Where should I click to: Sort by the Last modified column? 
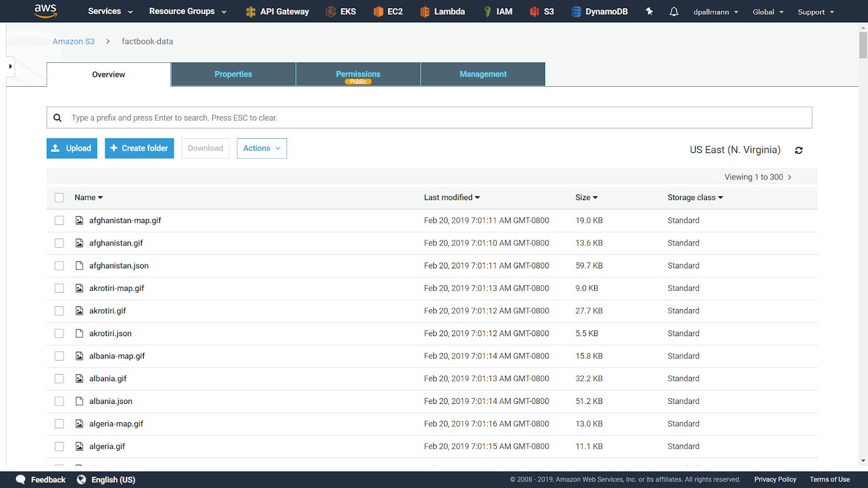coord(452,197)
